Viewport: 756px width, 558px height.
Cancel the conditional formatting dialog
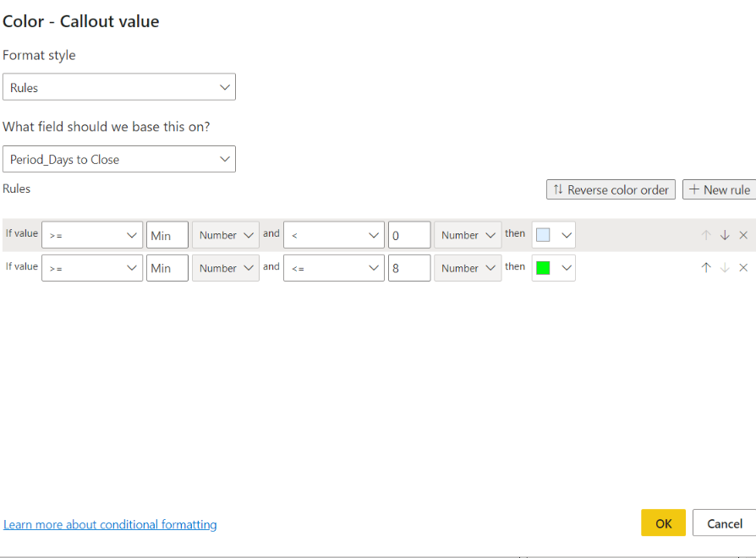(724, 522)
